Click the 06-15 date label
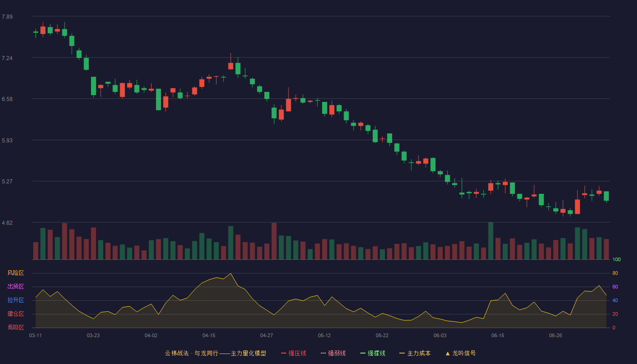The image size is (637, 364). (x=498, y=335)
